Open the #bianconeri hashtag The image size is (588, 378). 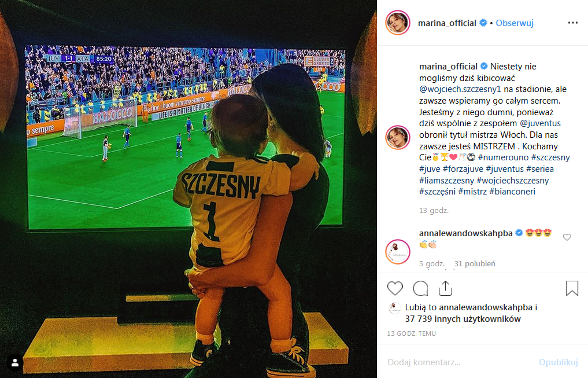point(512,192)
